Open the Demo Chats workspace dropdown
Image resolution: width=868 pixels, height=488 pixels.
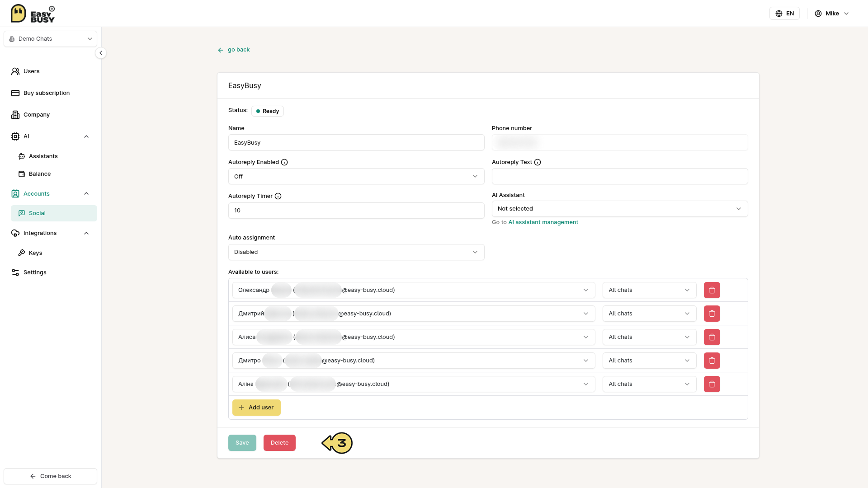pos(50,39)
